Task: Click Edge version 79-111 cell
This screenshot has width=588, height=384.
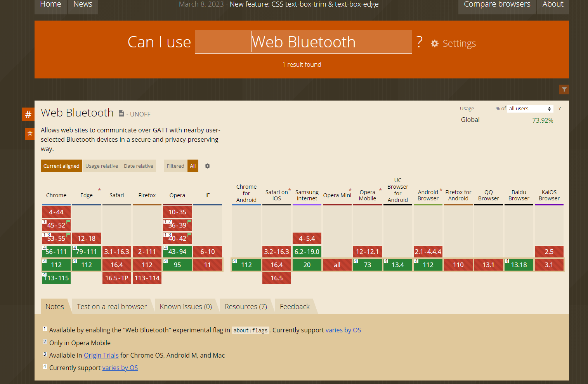Action: (87, 252)
